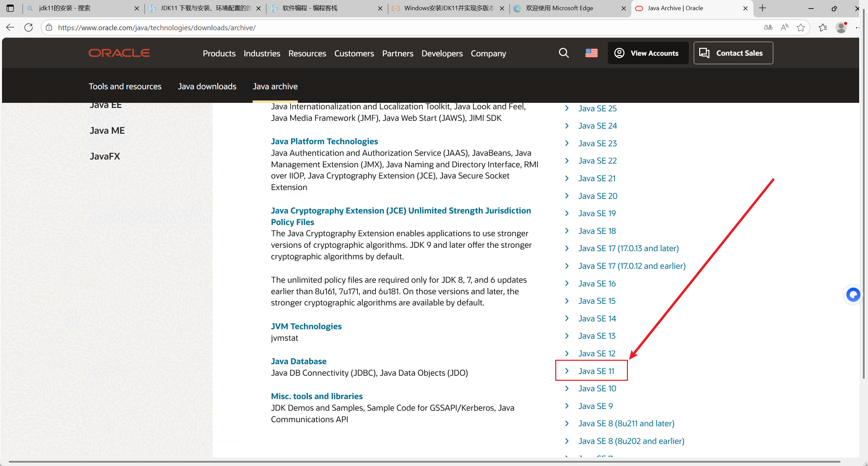Open the Products menu
Screen dimensions: 868x466
(219, 54)
